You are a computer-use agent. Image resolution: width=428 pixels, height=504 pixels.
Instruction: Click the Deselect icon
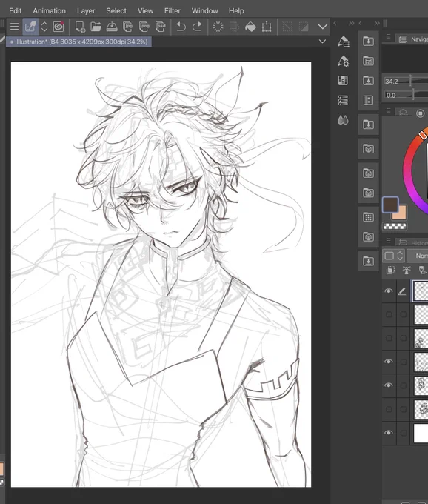287,27
